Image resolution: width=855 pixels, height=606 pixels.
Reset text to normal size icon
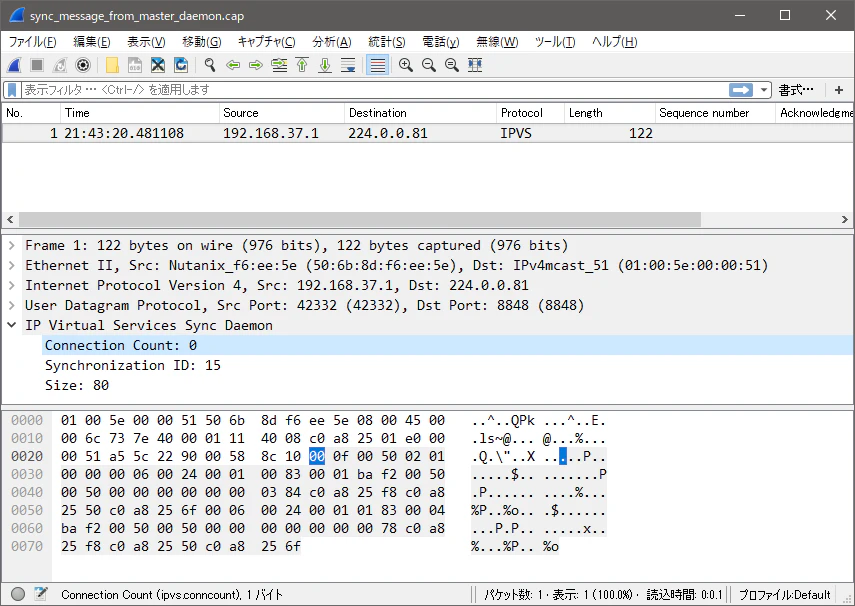(x=451, y=65)
